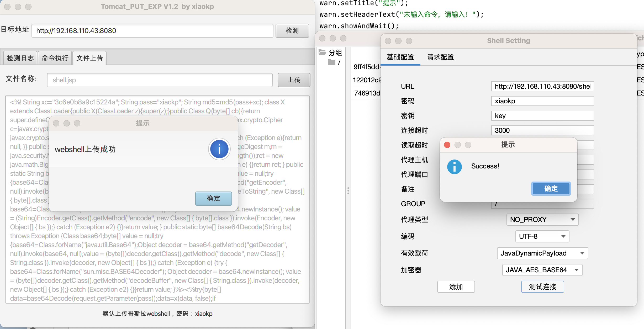Image resolution: width=644 pixels, height=329 pixels.
Task: Select the row starting with 746913d
Action: [x=366, y=93]
